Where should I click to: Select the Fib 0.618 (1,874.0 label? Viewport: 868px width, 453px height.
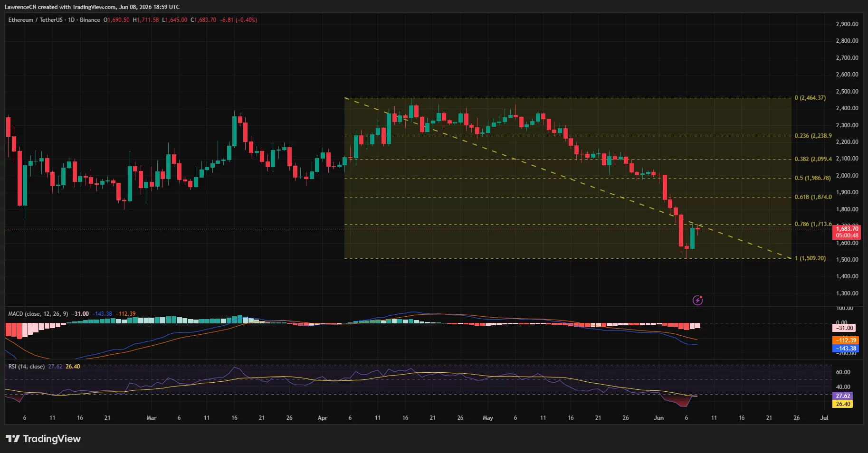click(x=813, y=197)
